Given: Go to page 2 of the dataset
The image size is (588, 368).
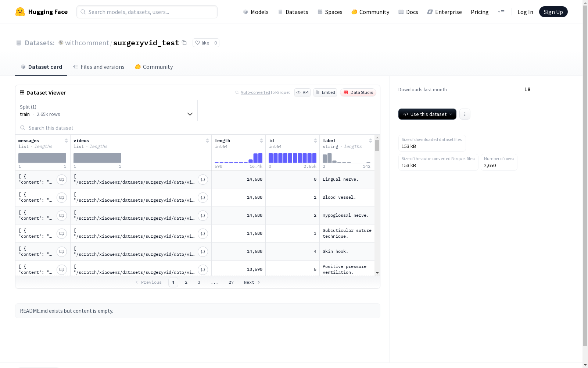Looking at the screenshot, I should (x=186, y=282).
